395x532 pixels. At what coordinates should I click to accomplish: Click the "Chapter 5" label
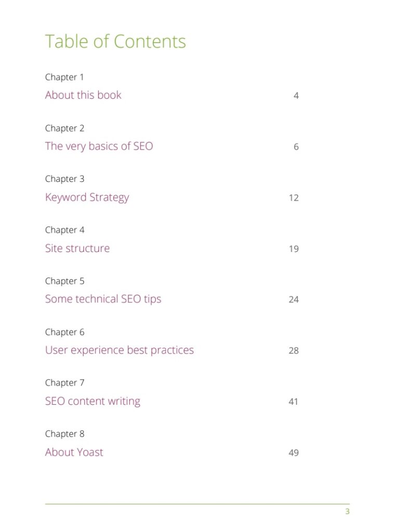point(64,281)
